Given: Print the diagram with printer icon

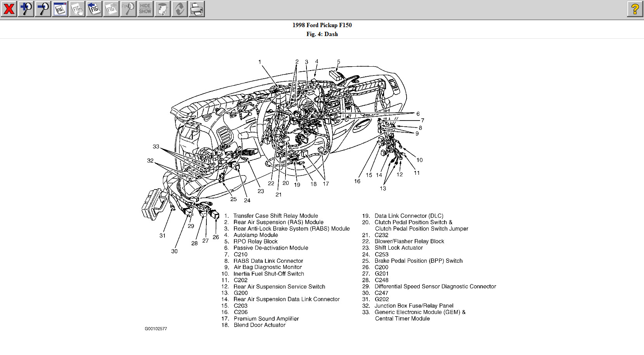Looking at the screenshot, I should coord(197,9).
